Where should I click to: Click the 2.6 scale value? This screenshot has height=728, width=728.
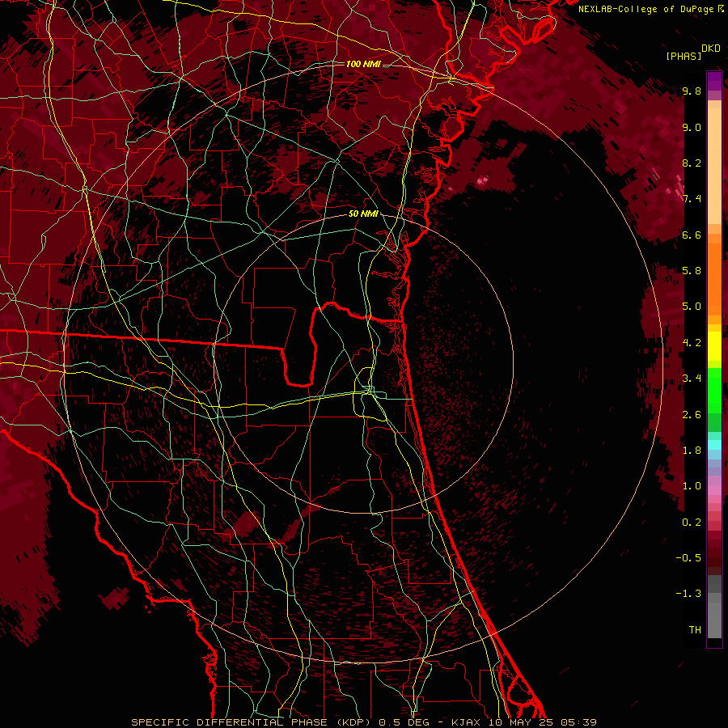point(692,415)
